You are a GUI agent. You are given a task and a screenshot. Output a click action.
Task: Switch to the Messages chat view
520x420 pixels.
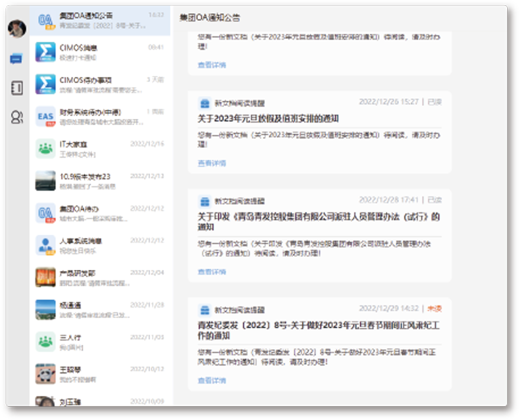click(16, 59)
